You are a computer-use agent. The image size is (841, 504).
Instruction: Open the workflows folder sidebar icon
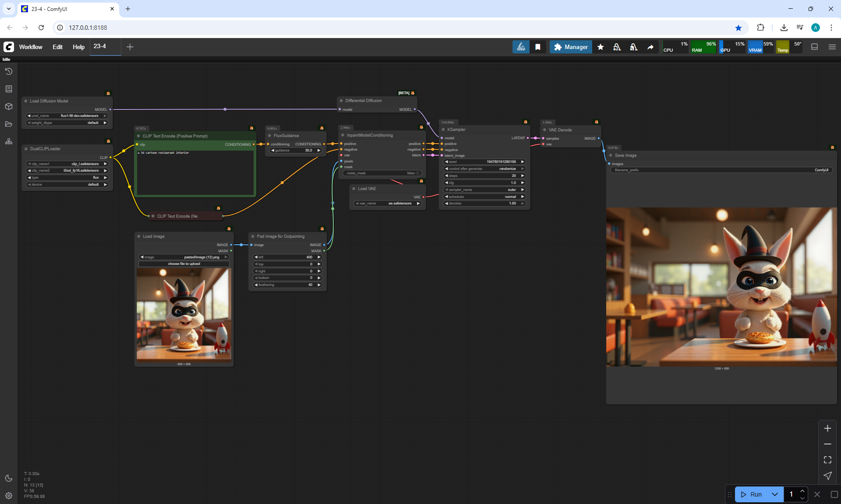pyautogui.click(x=9, y=124)
